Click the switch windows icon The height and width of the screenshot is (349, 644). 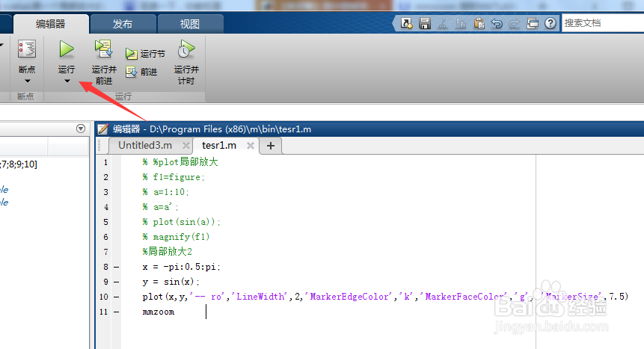533,23
